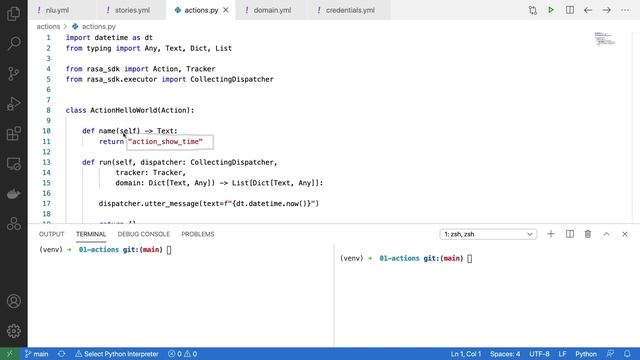The height and width of the screenshot is (360, 640).
Task: Open the remote window indicator in status bar
Action: (x=9, y=354)
